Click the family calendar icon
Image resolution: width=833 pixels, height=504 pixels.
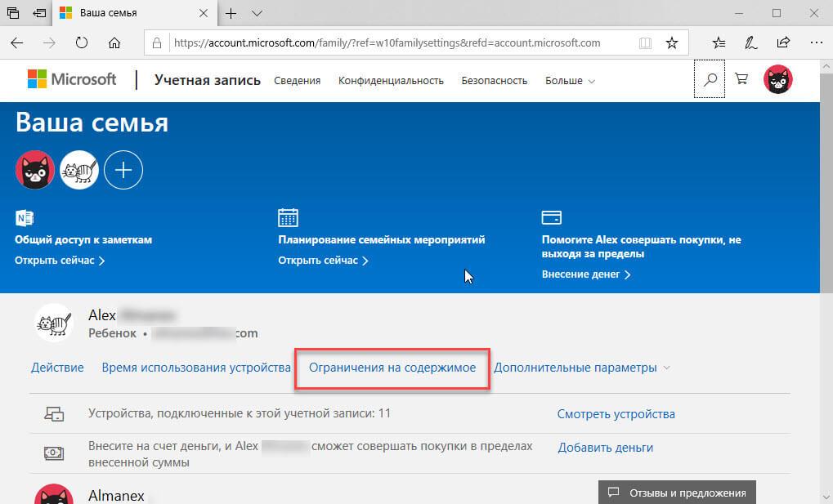[288, 217]
